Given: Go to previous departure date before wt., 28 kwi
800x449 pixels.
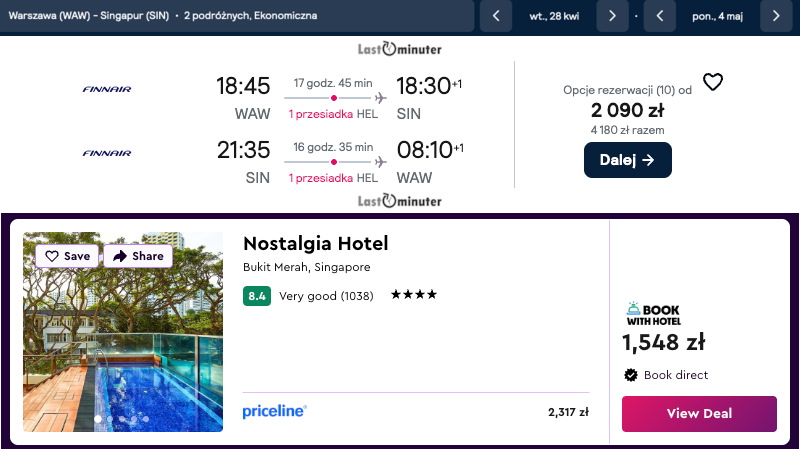Looking at the screenshot, I should (x=496, y=16).
